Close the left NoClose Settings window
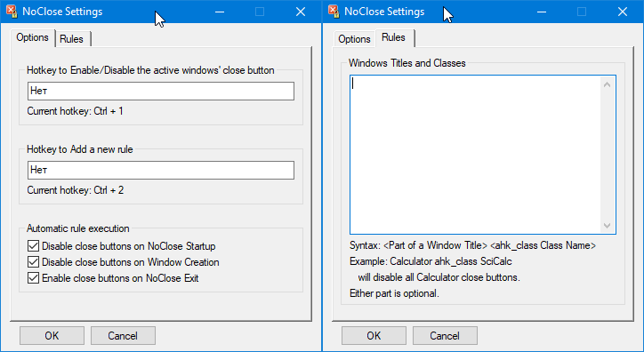 point(301,12)
